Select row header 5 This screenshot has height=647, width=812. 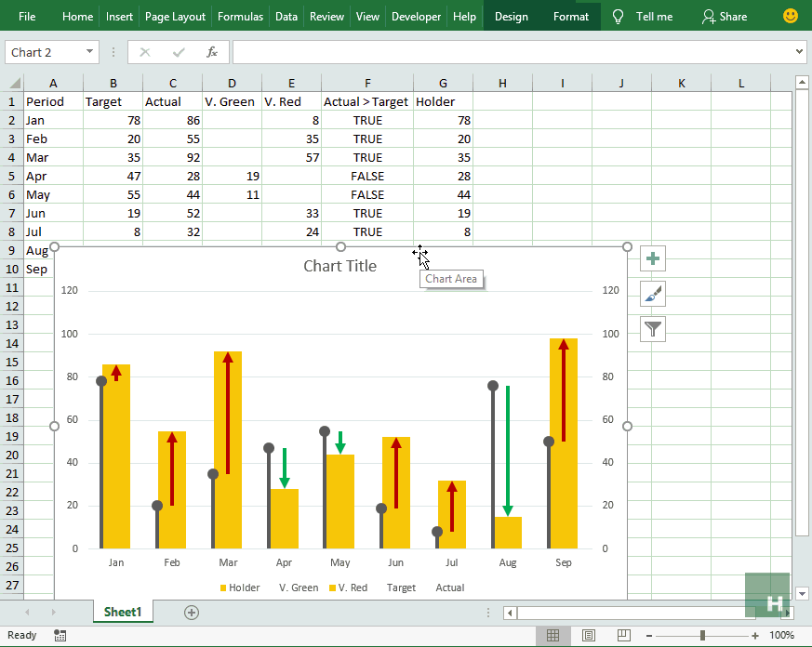coord(11,176)
